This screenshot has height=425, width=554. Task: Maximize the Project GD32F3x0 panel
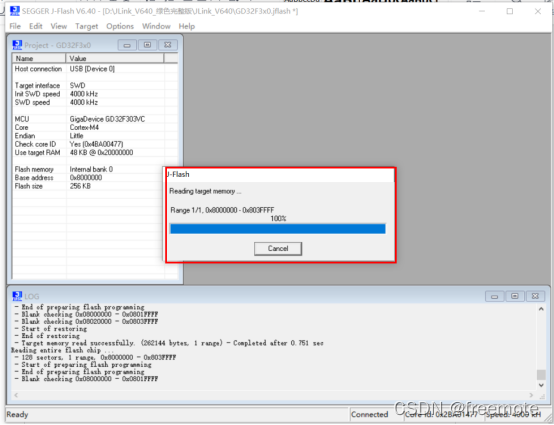point(147,45)
